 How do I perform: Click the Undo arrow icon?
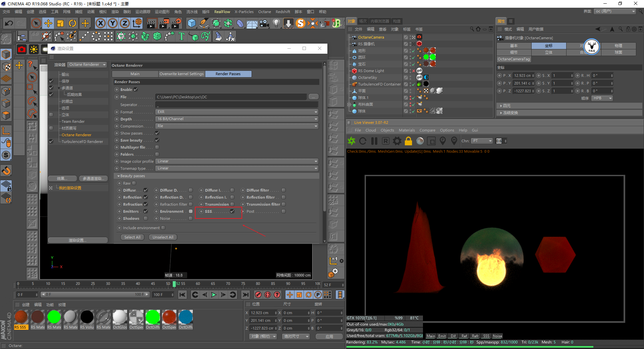click(9, 23)
